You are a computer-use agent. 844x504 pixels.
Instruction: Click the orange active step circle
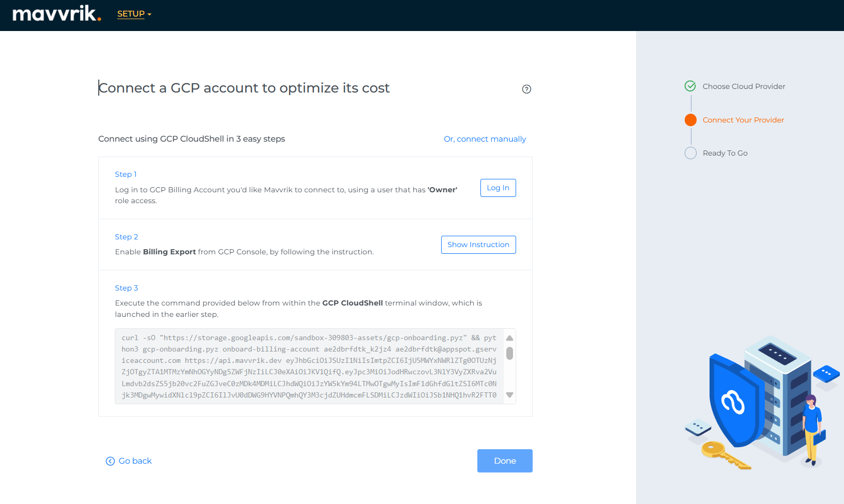click(690, 120)
